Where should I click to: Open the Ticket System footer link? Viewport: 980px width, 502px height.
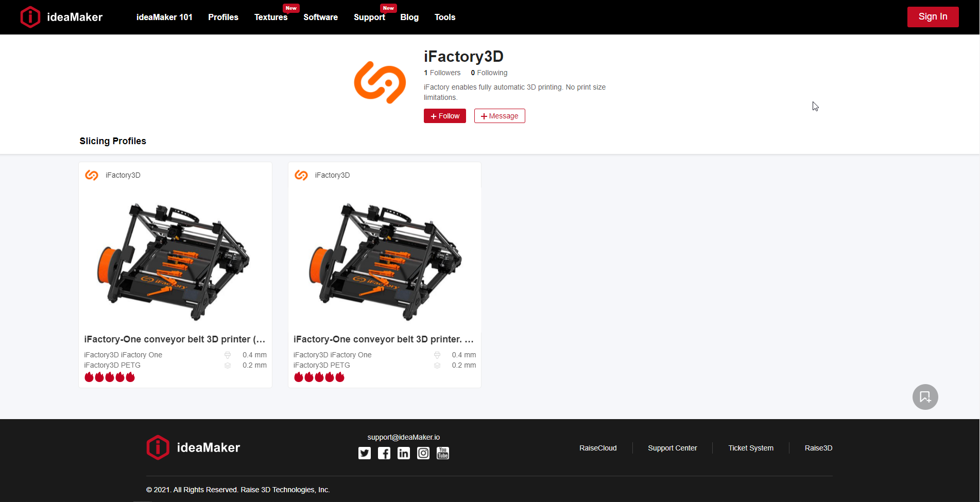coord(751,448)
